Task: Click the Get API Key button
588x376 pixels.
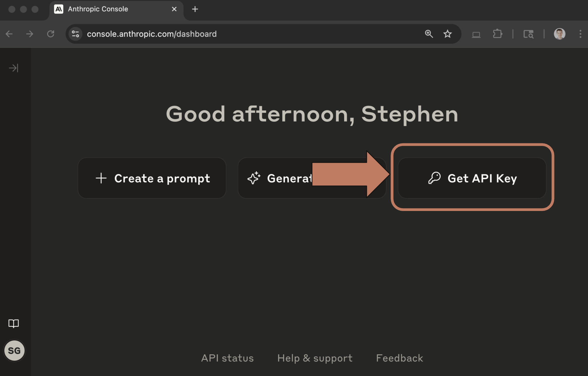Action: [x=472, y=178]
